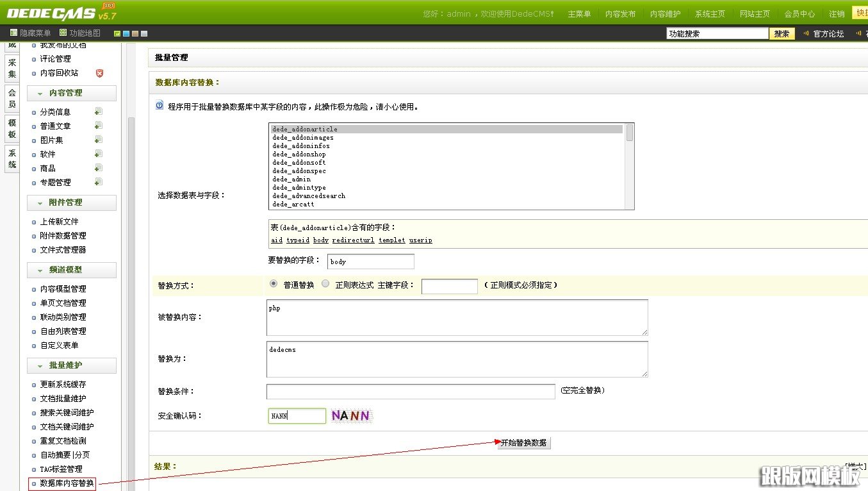Choose dede_addonimages in the table list
Screen dimensions: 868x491
[303, 138]
